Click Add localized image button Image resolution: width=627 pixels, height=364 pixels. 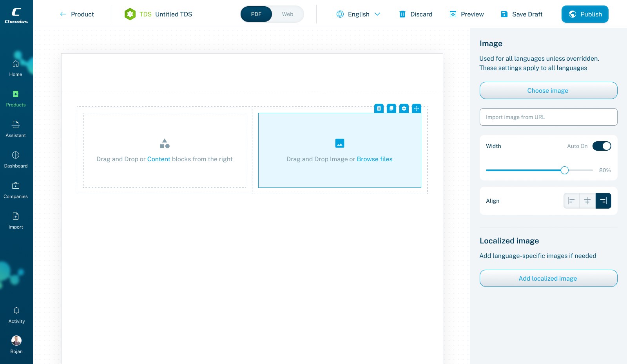tap(549, 278)
